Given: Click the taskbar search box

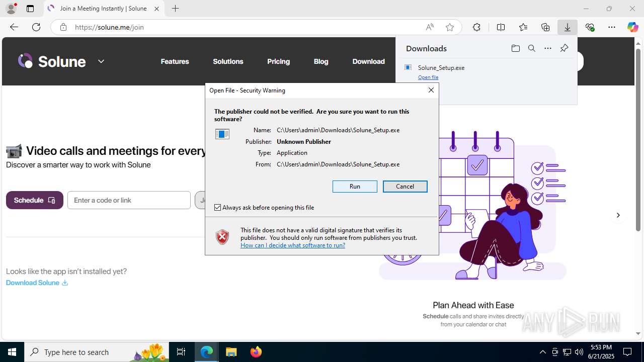Looking at the screenshot, I should pyautogui.click(x=97, y=352).
